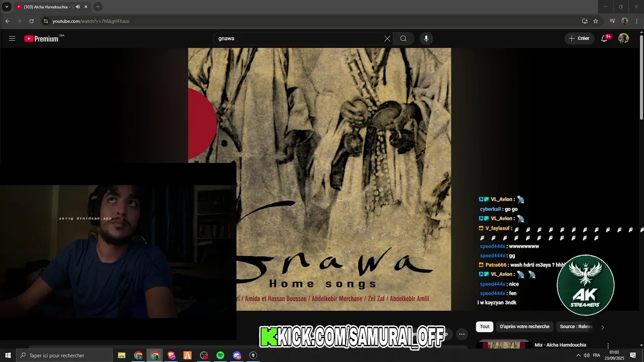
Task: Open first Chrome taskbar icon
Action: coord(138,355)
